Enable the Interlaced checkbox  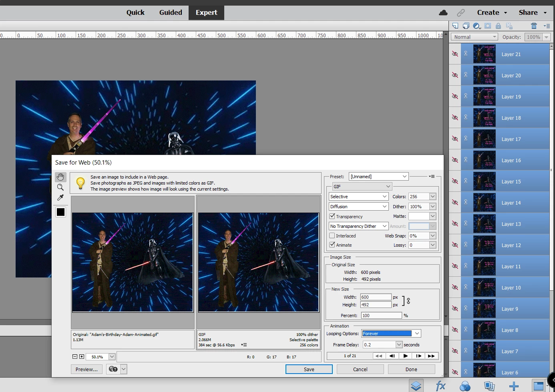click(x=332, y=235)
